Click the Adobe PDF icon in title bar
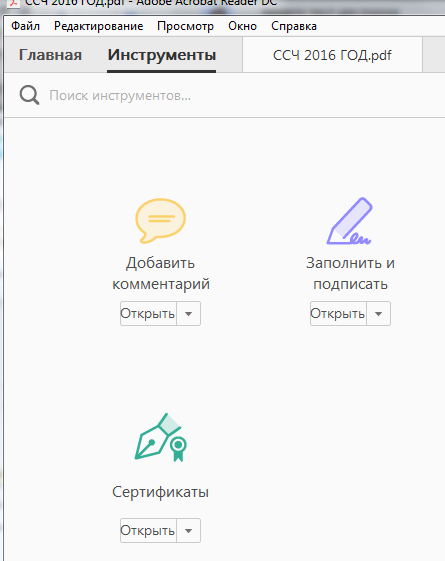The image size is (445, 561). point(13,3)
